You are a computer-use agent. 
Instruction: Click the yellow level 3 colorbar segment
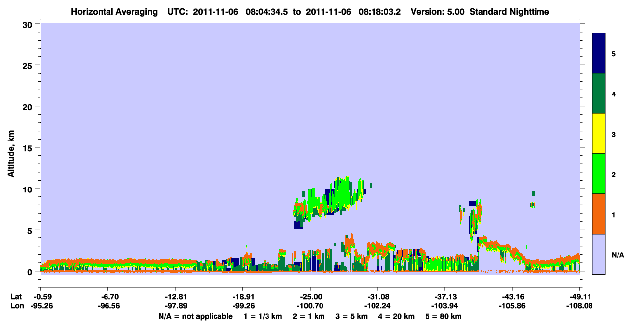coord(599,134)
